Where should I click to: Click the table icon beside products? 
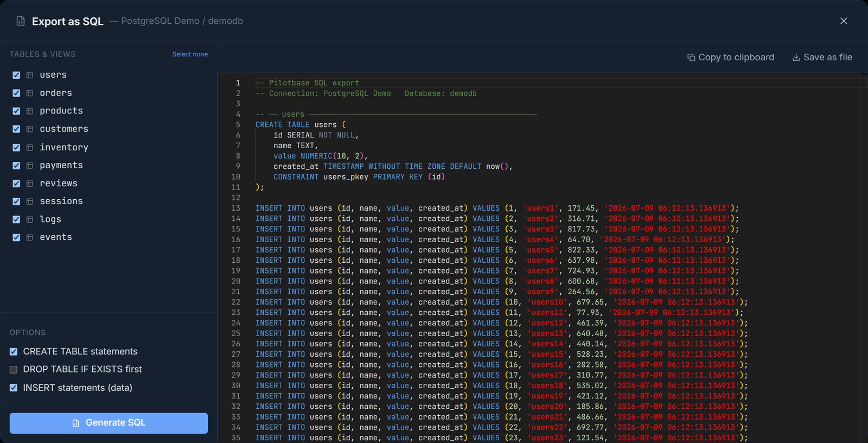30,111
